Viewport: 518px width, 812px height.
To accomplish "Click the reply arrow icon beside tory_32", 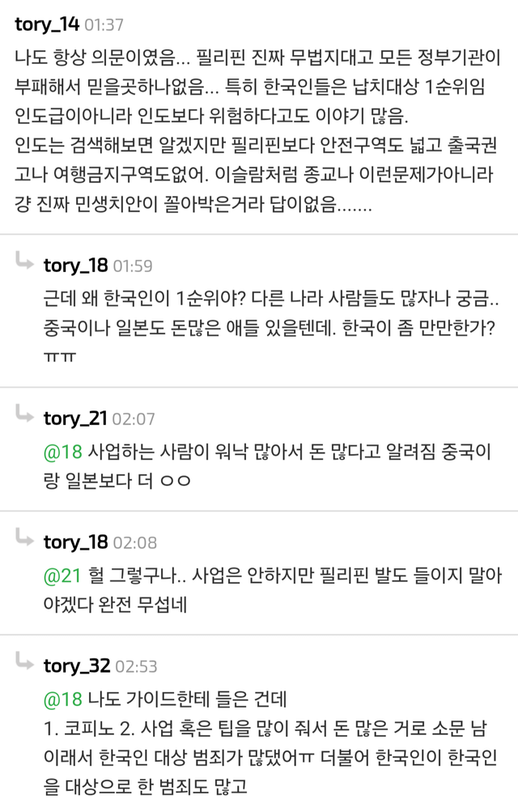I will (23, 662).
